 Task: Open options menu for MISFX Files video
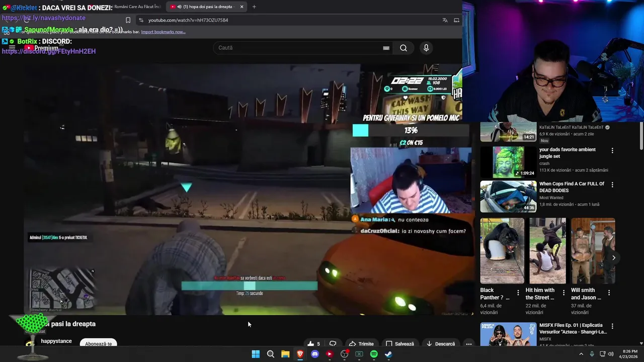(x=612, y=326)
